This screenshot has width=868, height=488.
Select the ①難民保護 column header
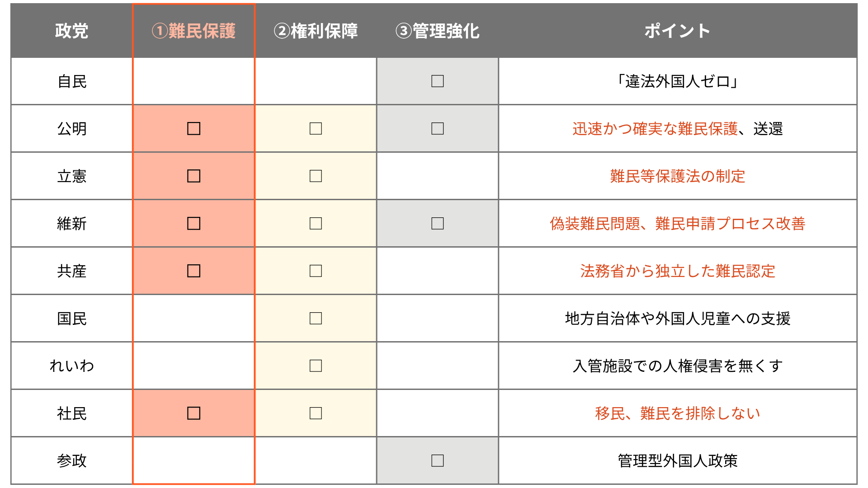(x=193, y=31)
